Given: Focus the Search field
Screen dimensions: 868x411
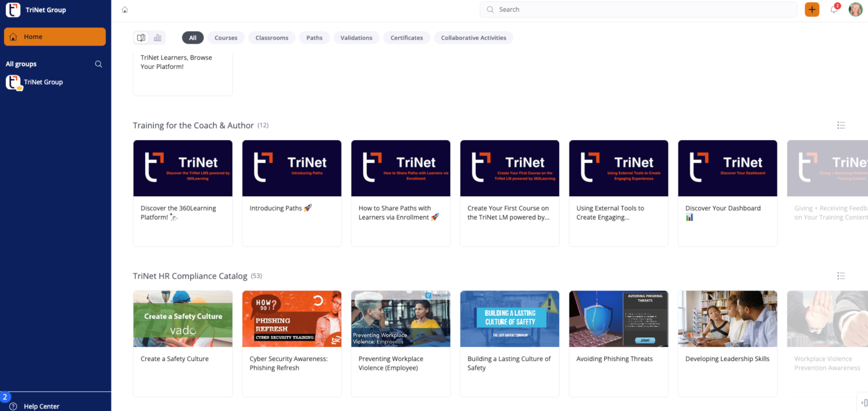Looking at the screenshot, I should pyautogui.click(x=638, y=10).
